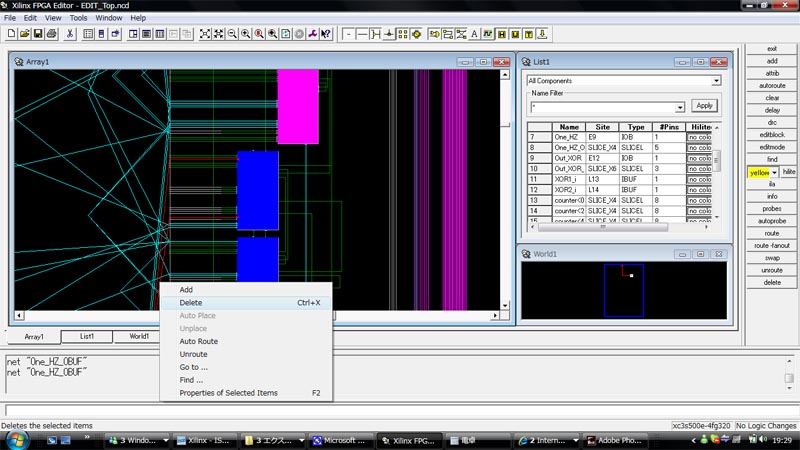Click the purple wrench properties icon

pyautogui.click(x=312, y=34)
